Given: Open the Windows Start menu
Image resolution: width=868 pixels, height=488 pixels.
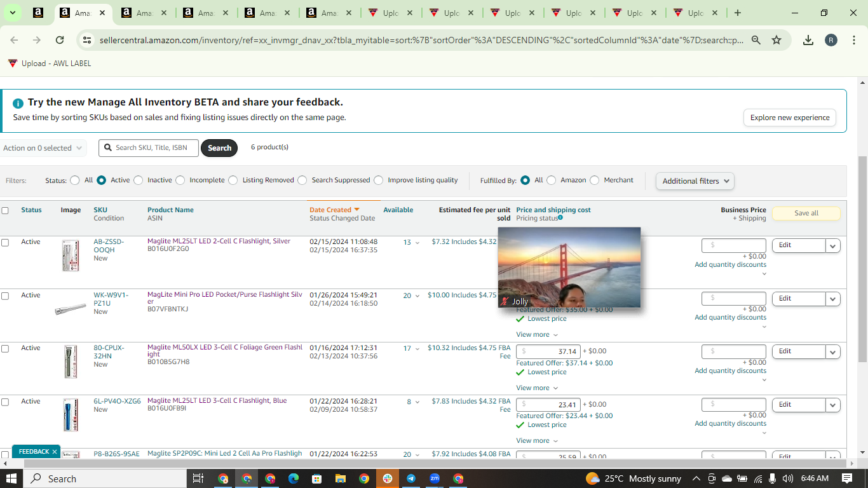Looking at the screenshot, I should [x=11, y=478].
